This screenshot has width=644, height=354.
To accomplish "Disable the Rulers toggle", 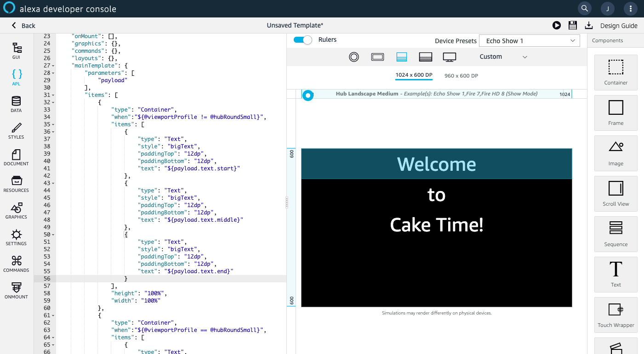I will [x=302, y=40].
